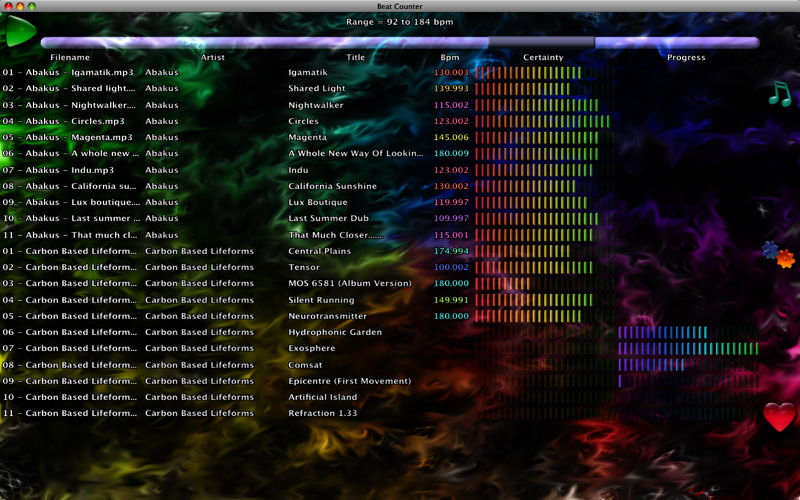800x500 pixels.
Task: Click the title 'Circles'
Action: 303,121
